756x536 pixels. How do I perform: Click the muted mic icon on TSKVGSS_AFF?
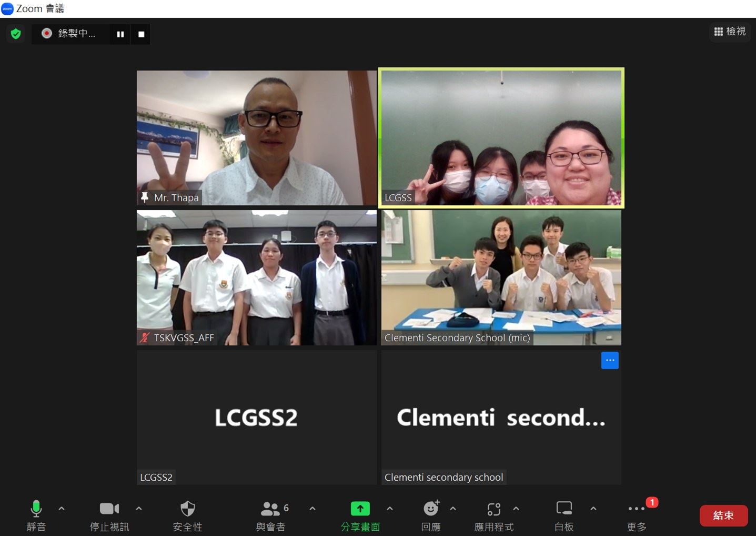point(145,338)
